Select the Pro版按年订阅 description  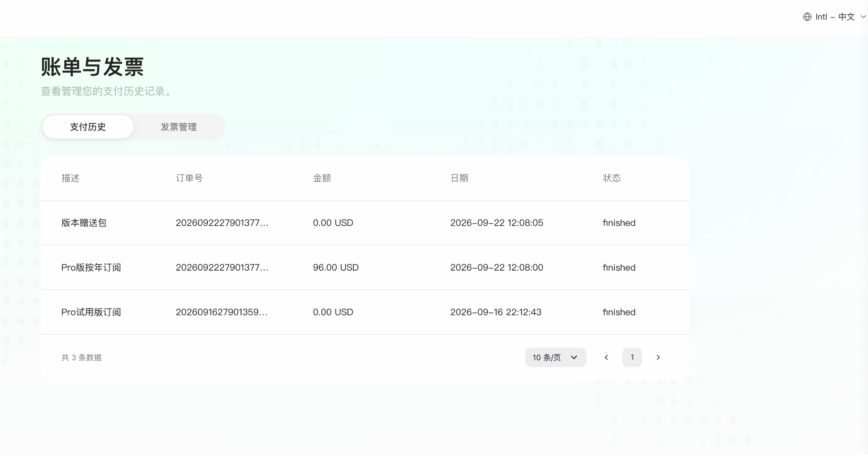(91, 267)
